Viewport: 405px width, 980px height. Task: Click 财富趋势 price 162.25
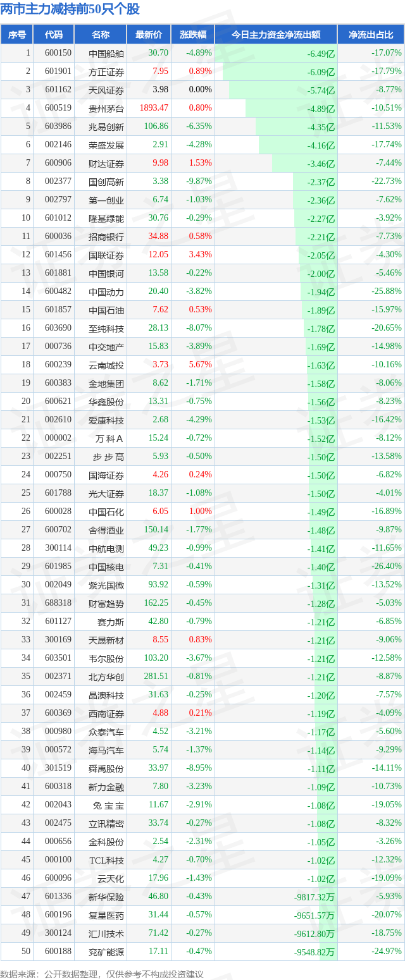(x=156, y=603)
